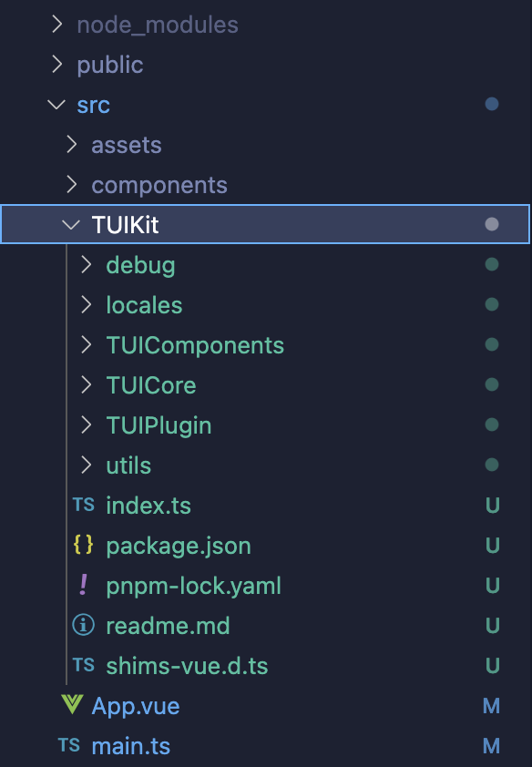Click the info icon next to readme.md
Viewport: 532px width, 767px height.
click(x=83, y=625)
